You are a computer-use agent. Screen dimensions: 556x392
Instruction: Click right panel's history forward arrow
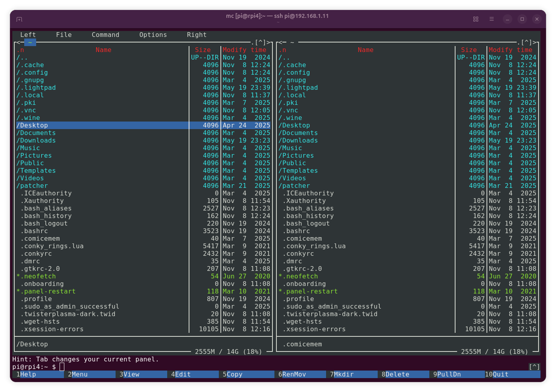click(x=534, y=42)
